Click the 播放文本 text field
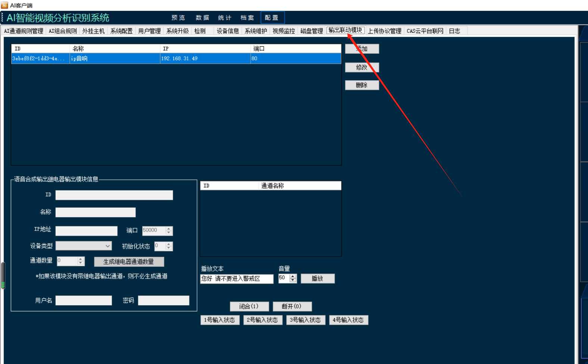This screenshot has height=364, width=588. (237, 279)
